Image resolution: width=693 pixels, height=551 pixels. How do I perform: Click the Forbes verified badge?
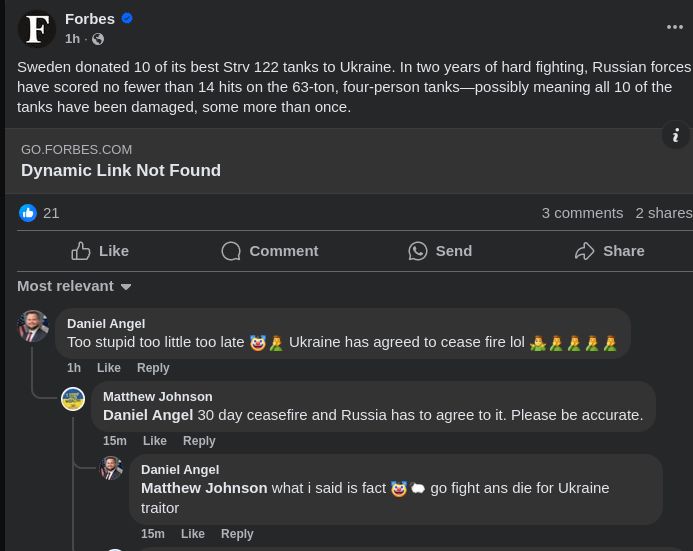point(128,19)
